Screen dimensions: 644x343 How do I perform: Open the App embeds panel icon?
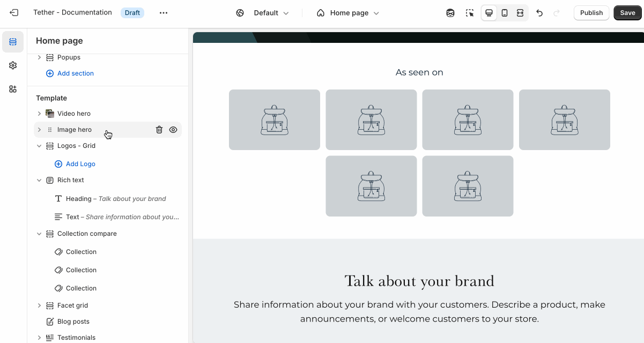point(13,89)
